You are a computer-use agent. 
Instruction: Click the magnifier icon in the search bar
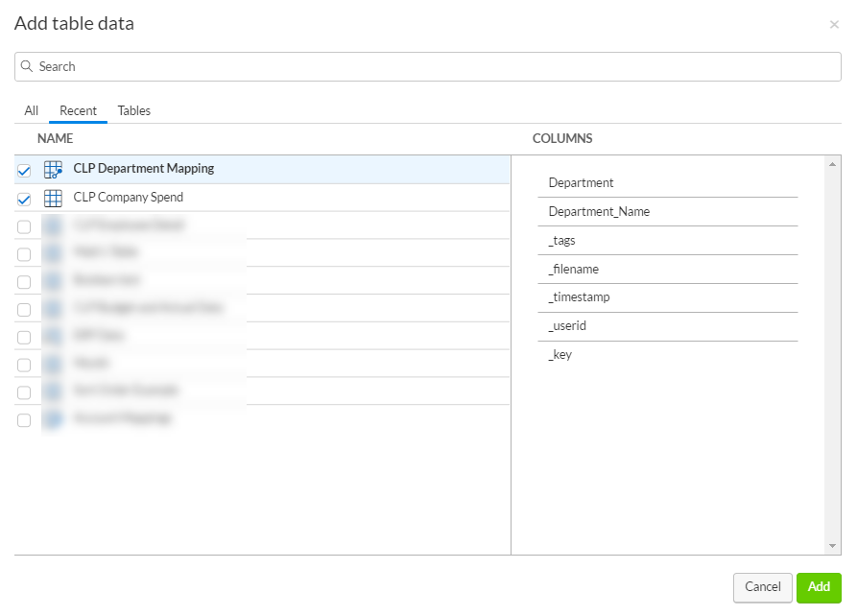(27, 66)
